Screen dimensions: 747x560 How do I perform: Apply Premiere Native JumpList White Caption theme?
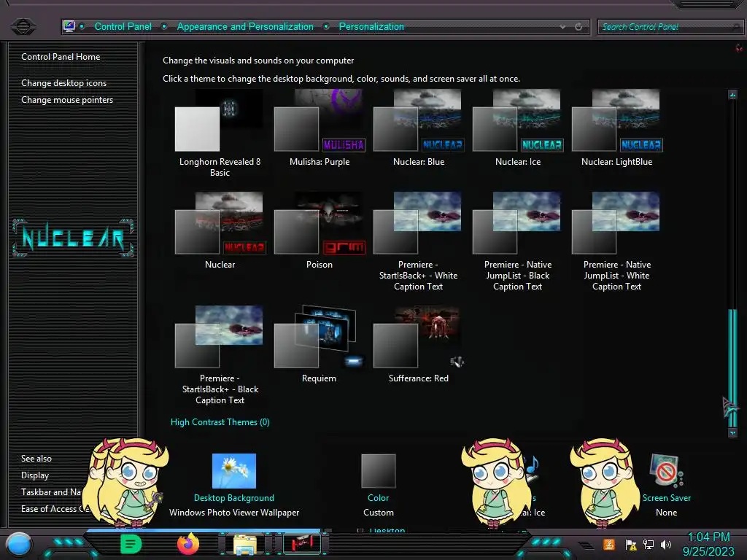[617, 242]
